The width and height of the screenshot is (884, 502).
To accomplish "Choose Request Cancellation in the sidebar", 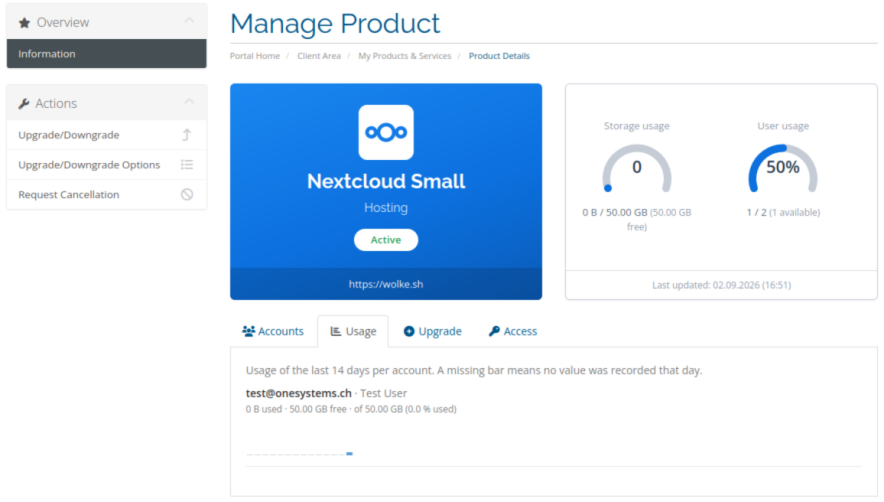I will point(107,195).
